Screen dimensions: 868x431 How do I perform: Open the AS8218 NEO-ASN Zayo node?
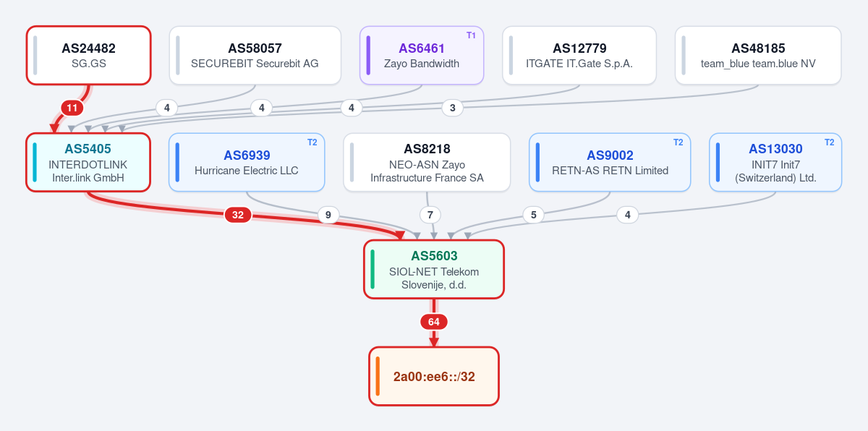(427, 163)
